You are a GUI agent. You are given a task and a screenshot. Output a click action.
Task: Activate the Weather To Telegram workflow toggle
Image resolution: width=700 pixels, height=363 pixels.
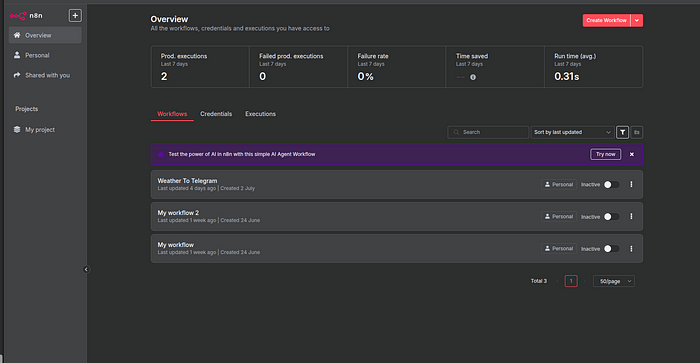[x=612, y=184]
